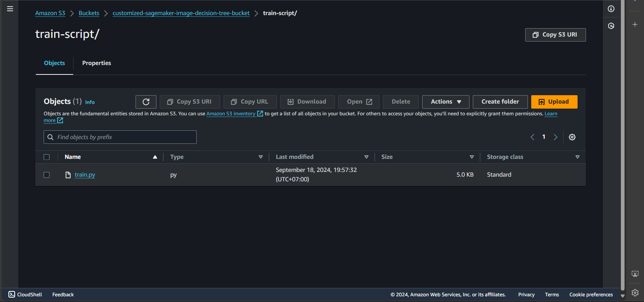Screen dimensions: 644x302
Task: Select all objects header checkbox
Action: (x=47, y=157)
